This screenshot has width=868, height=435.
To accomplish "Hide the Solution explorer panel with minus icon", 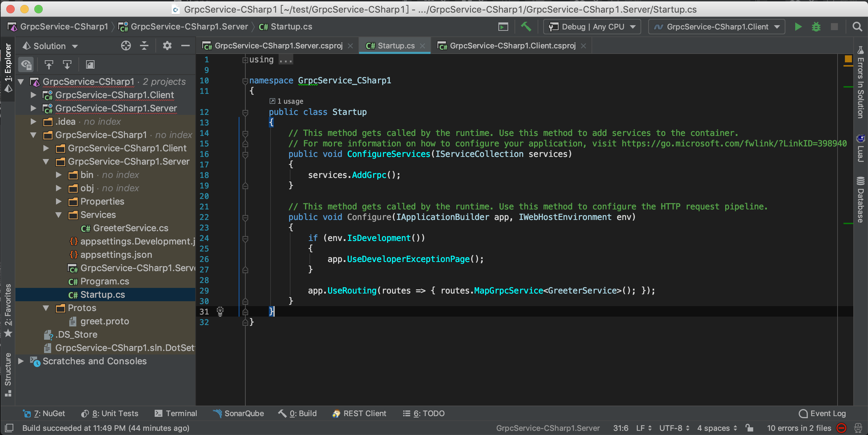I will click(x=185, y=46).
